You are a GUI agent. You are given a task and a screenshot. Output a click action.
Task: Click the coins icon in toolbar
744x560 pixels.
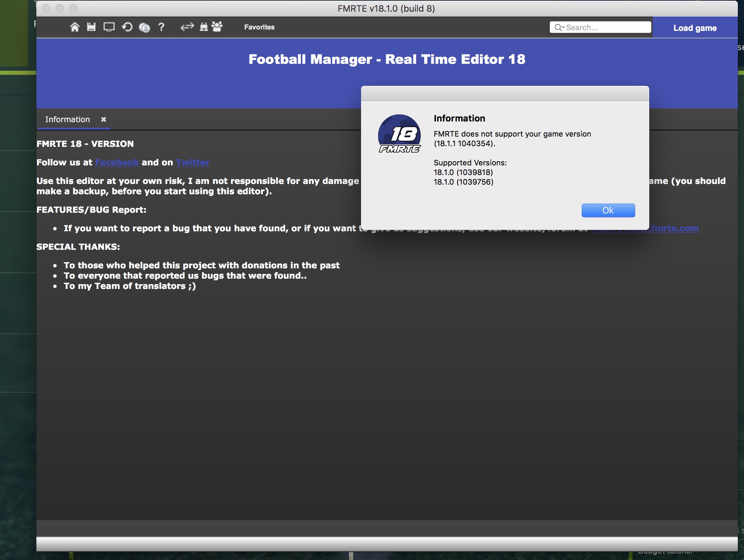coord(144,27)
